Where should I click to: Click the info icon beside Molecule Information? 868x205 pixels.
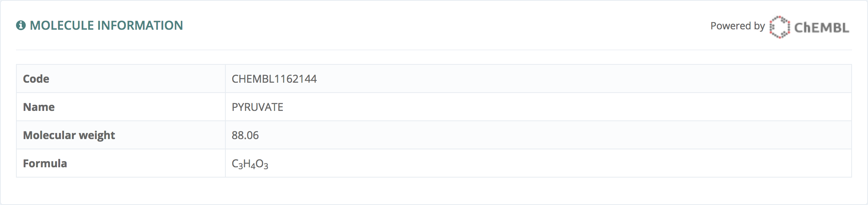pos(21,26)
